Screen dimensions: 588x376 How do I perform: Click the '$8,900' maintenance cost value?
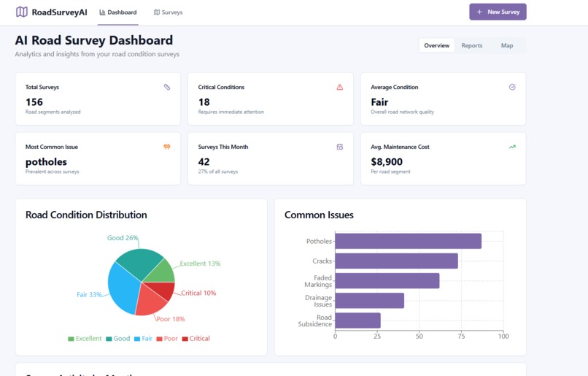(387, 162)
